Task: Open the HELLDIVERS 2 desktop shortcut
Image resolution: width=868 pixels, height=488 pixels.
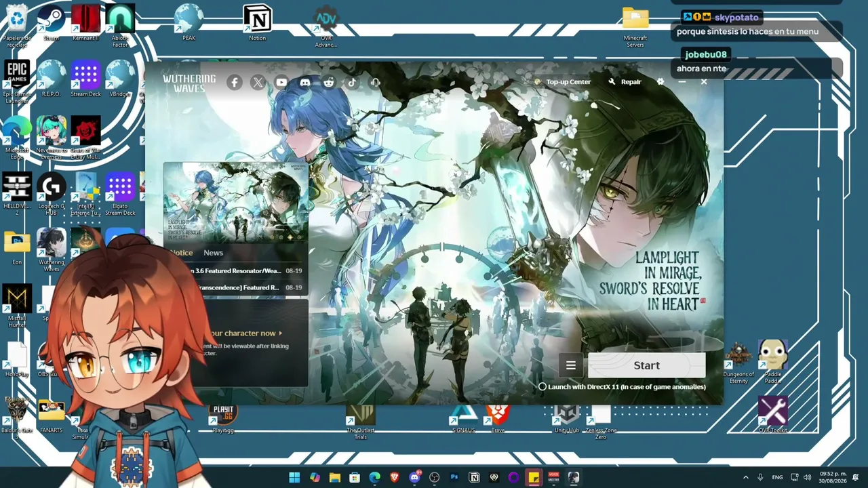Action: click(17, 193)
